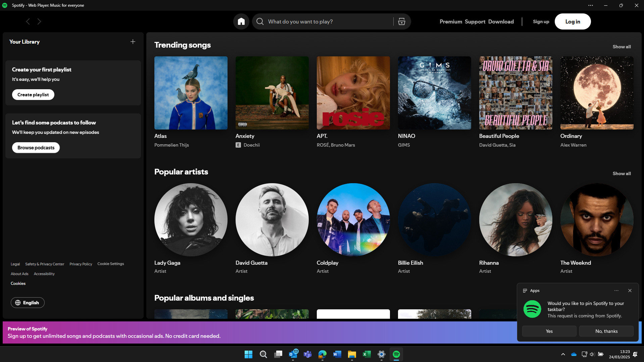Viewport: 644px width, 362px height.
Task: Open David Guetta artist photo
Action: pyautogui.click(x=272, y=220)
